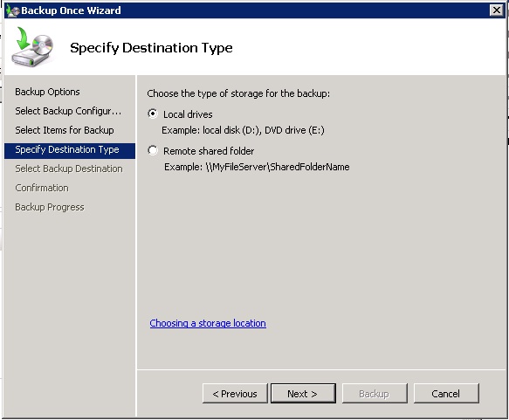
Task: Go back with the Previous button
Action: tap(235, 394)
